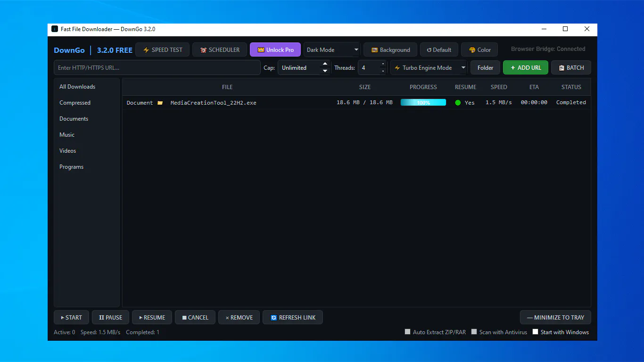Image resolution: width=644 pixels, height=362 pixels.
Task: Click the 18.6 MB / 18.6 MB size
Action: click(x=364, y=102)
